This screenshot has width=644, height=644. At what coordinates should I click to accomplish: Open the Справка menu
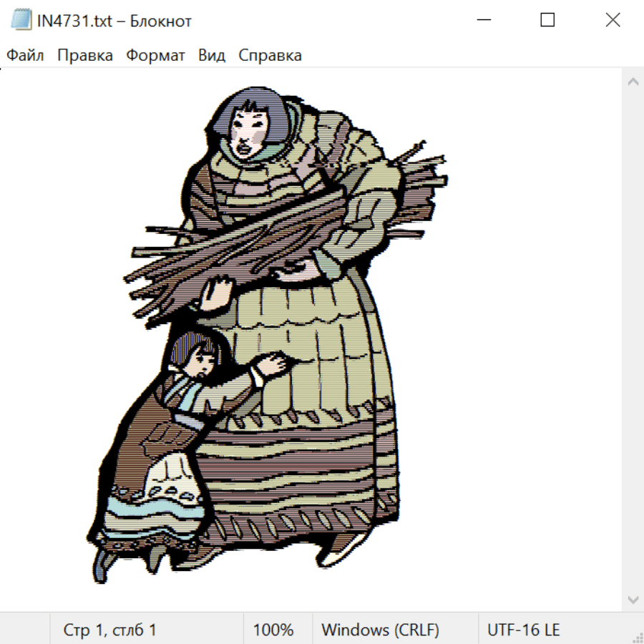(x=270, y=56)
